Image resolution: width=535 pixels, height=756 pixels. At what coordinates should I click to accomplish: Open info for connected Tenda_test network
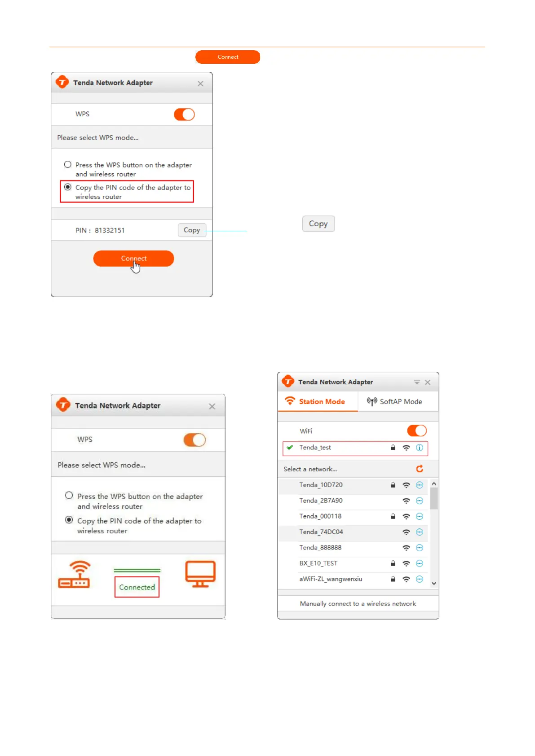[x=420, y=448]
